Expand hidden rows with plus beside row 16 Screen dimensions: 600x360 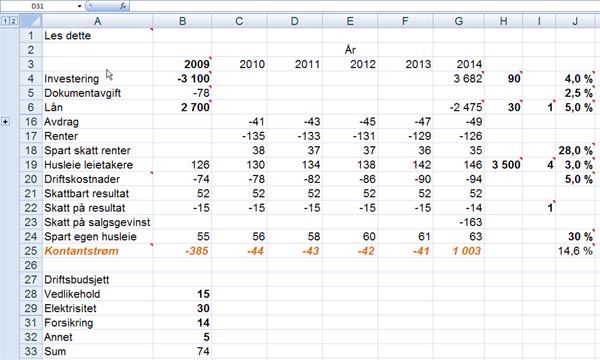(5, 122)
